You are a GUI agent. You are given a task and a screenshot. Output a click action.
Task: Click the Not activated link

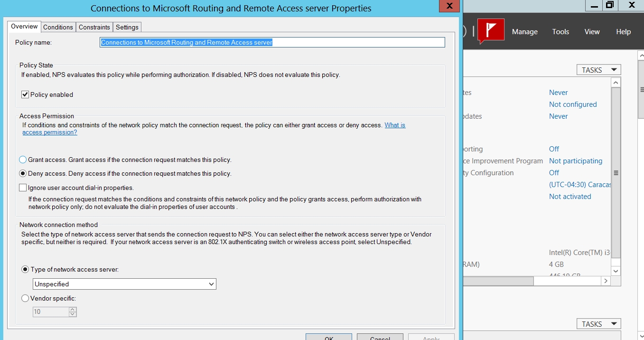[x=570, y=197]
